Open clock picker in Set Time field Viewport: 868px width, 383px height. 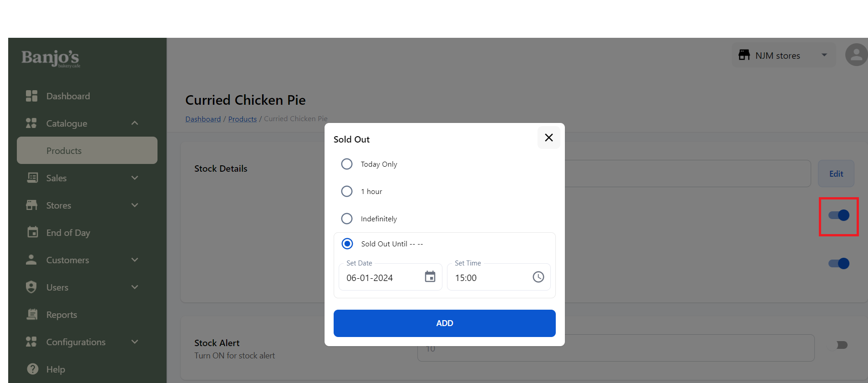[538, 277]
